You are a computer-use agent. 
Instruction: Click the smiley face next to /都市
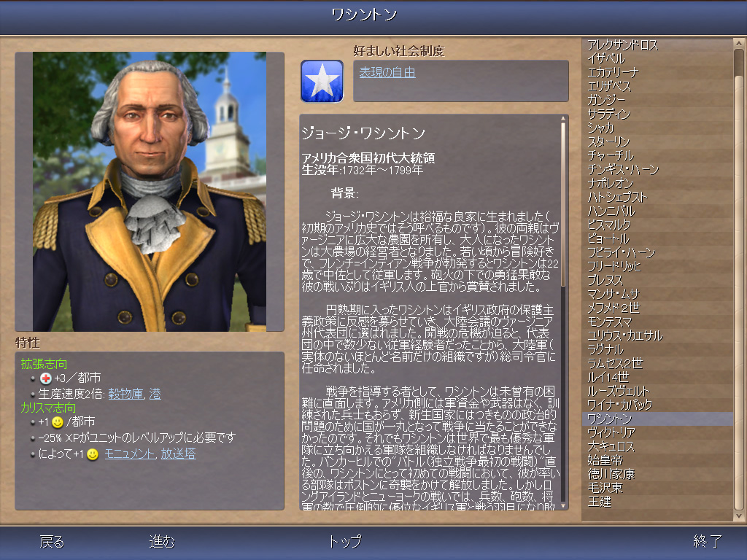[57, 422]
